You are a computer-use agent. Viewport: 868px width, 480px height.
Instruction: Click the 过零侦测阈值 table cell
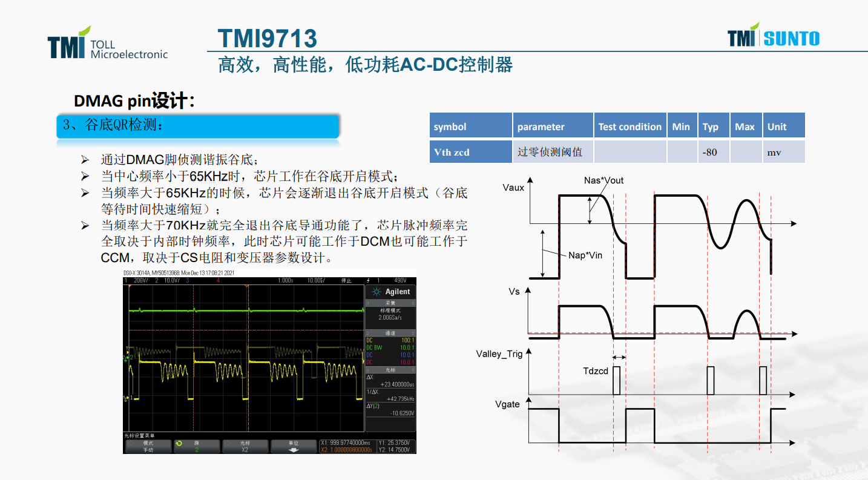553,151
